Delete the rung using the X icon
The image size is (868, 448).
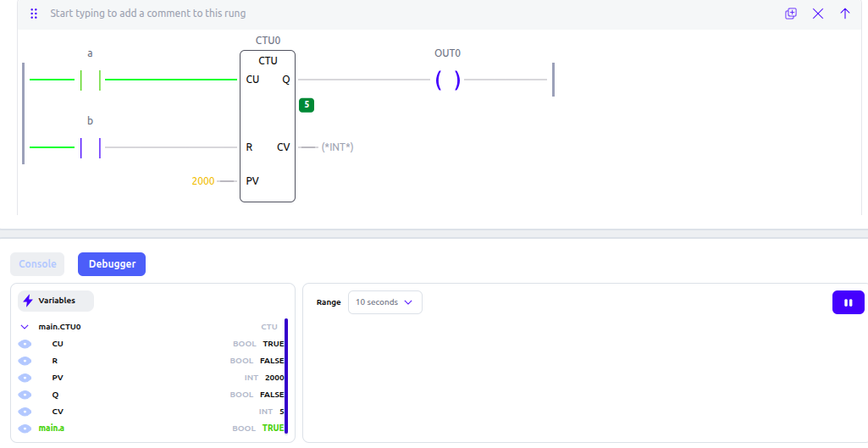(x=818, y=14)
